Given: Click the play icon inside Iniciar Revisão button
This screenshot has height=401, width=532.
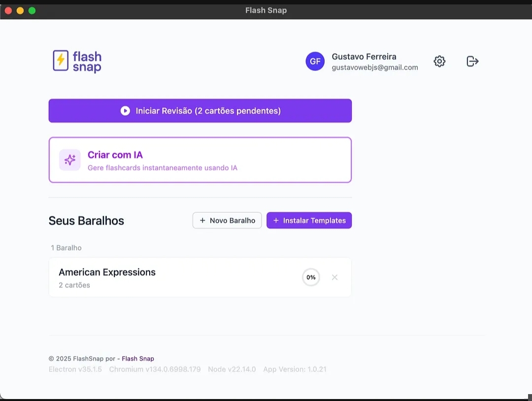Looking at the screenshot, I should pyautogui.click(x=125, y=111).
